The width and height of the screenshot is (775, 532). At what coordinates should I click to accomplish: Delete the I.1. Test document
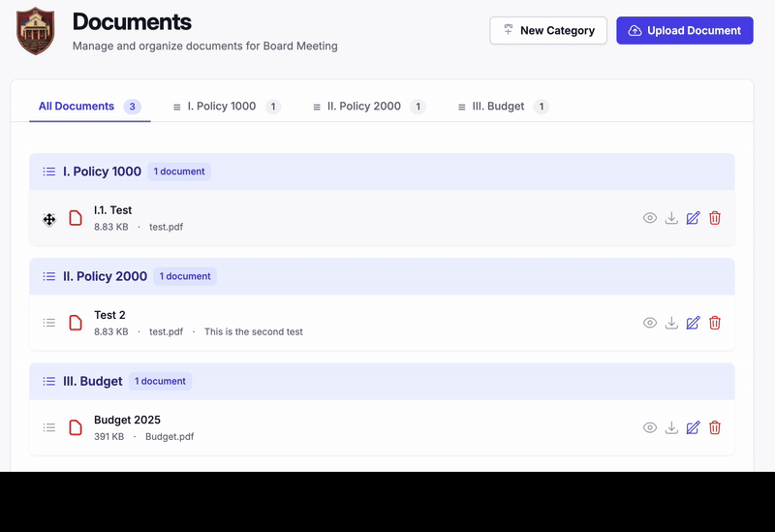tap(715, 218)
